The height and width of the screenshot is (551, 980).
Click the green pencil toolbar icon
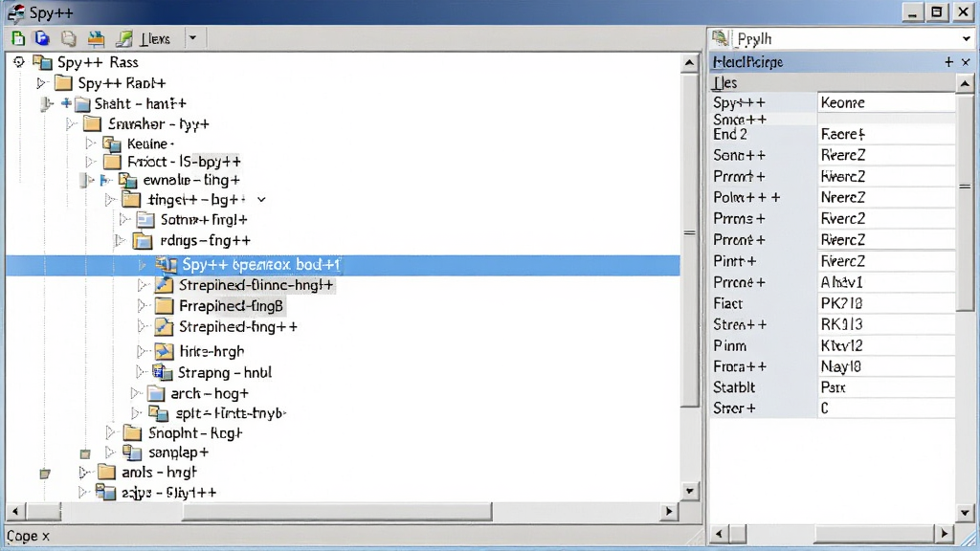click(123, 38)
